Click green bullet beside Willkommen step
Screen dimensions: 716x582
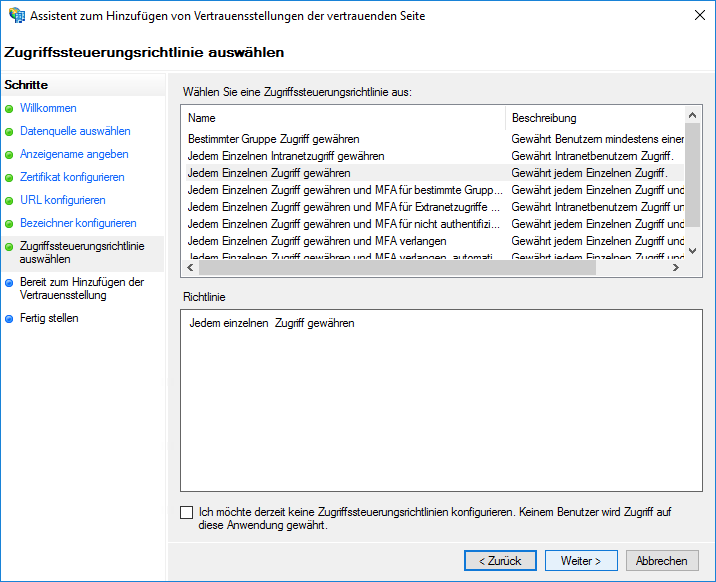(9, 109)
